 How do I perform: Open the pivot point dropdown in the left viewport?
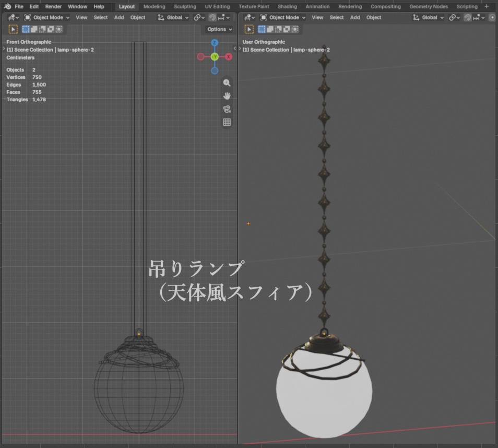click(199, 17)
